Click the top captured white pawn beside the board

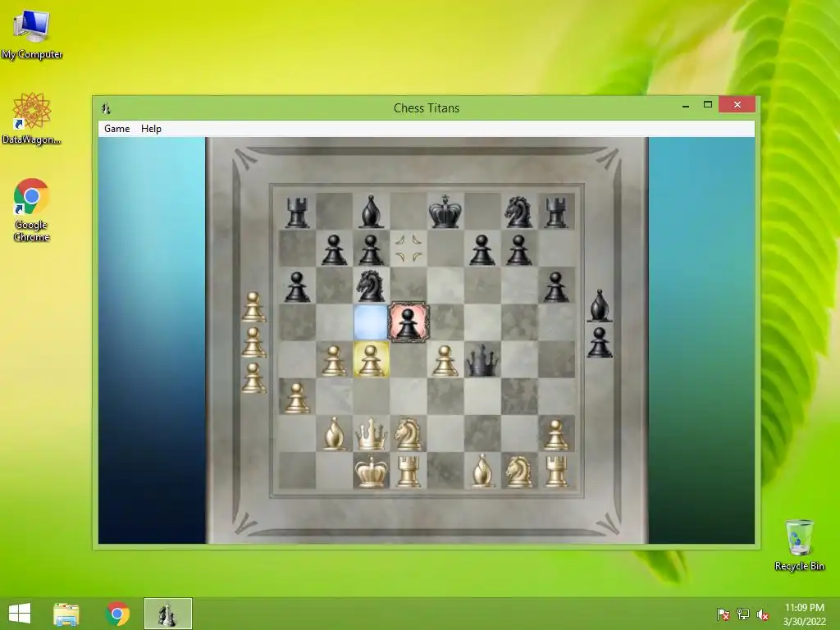[253, 307]
